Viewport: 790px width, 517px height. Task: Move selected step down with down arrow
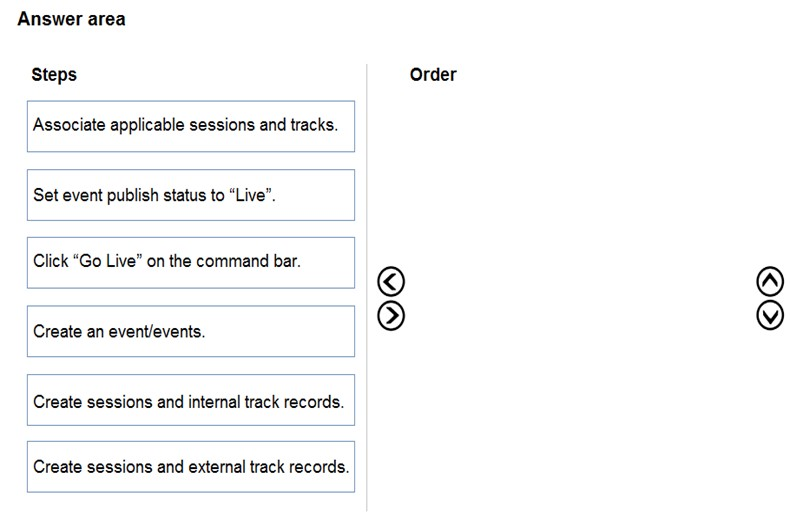point(770,316)
